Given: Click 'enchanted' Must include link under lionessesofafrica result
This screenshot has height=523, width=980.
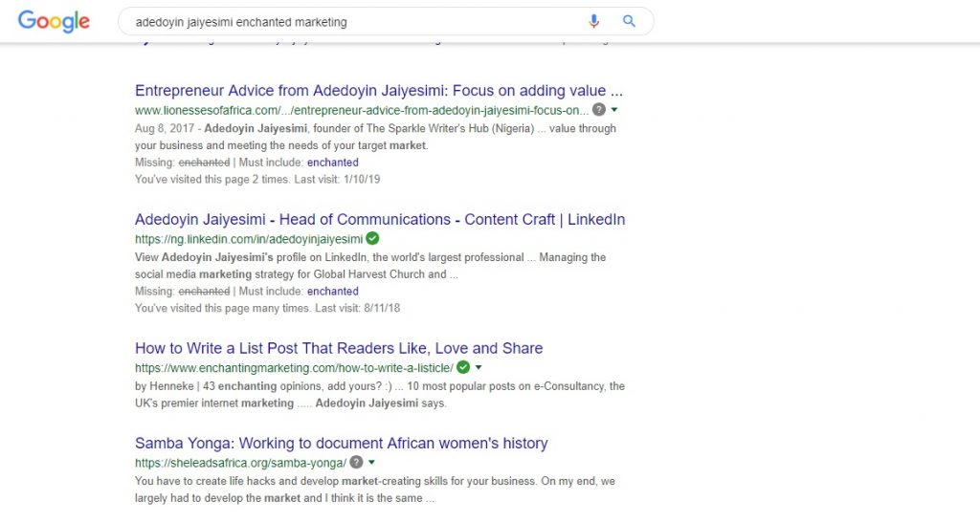Looking at the screenshot, I should tap(332, 163).
